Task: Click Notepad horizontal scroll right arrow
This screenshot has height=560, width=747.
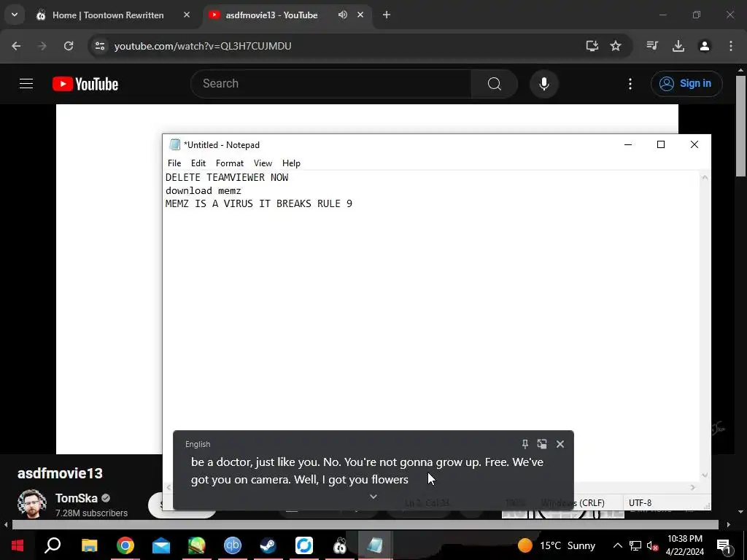Action: (693, 487)
